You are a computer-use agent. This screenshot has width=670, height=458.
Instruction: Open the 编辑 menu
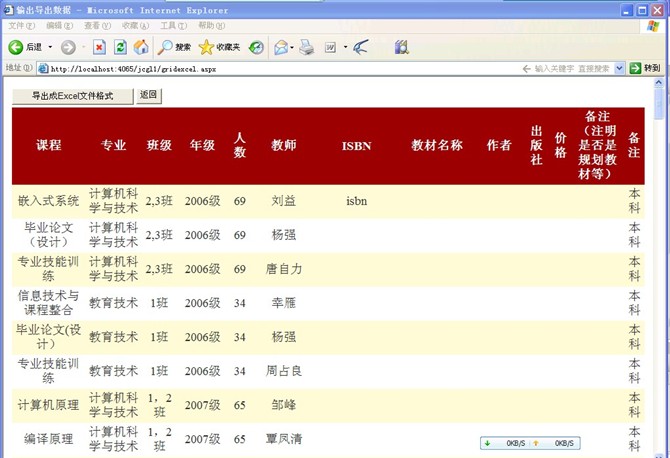click(59, 26)
